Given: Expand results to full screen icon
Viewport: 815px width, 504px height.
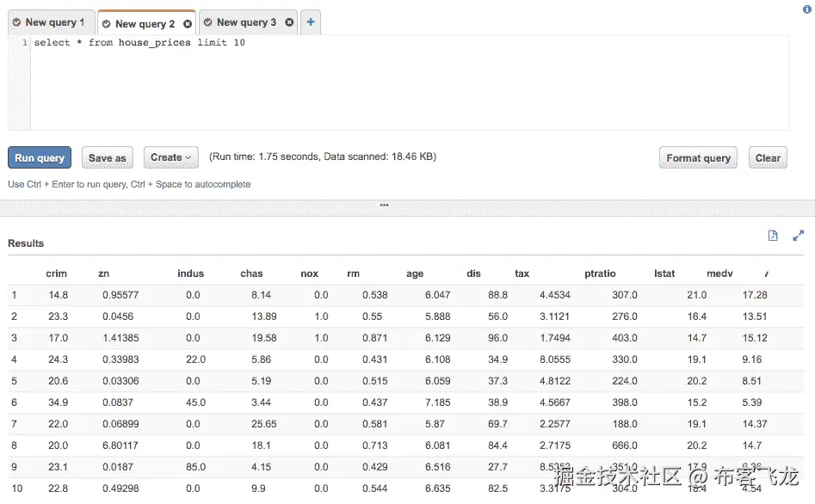Looking at the screenshot, I should coord(798,236).
